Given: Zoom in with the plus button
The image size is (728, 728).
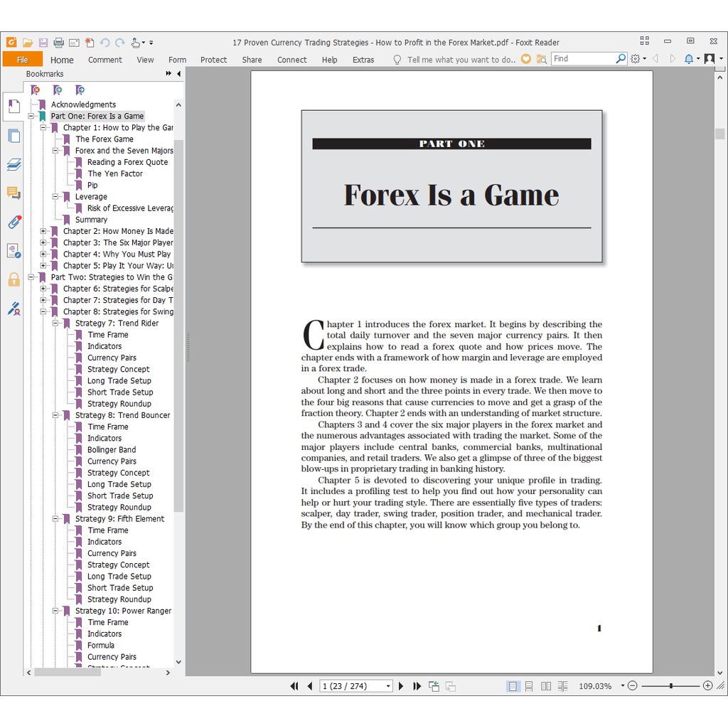Looking at the screenshot, I should point(707,685).
